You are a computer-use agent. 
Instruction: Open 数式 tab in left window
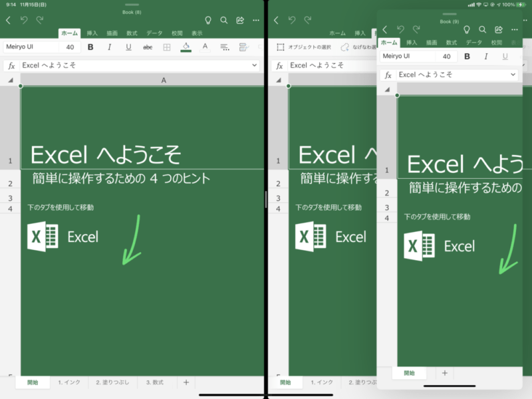click(x=132, y=33)
